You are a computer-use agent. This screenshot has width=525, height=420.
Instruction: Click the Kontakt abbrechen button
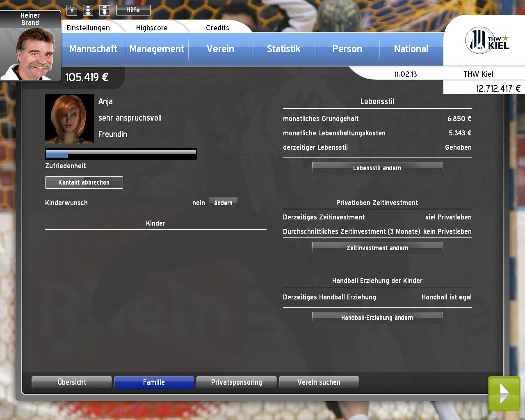point(84,183)
